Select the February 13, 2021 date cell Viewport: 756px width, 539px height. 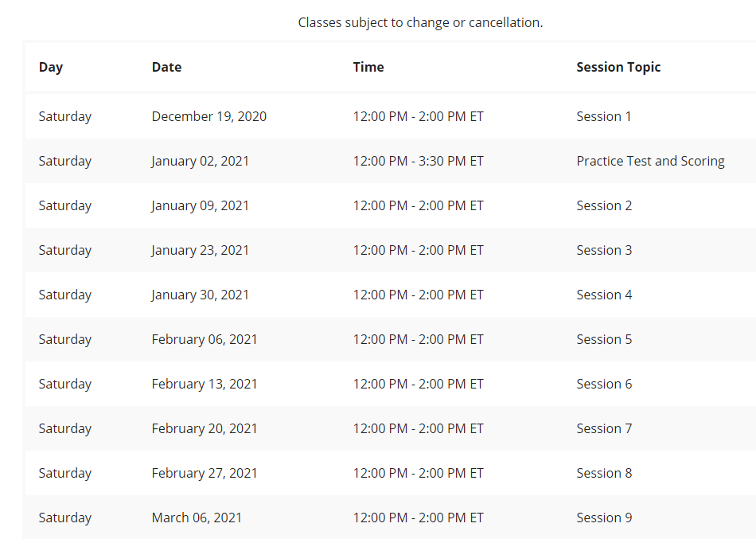[x=205, y=384]
